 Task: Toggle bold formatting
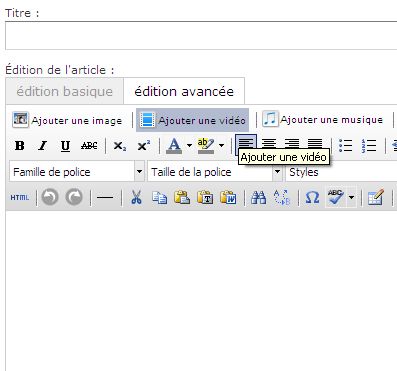20,146
